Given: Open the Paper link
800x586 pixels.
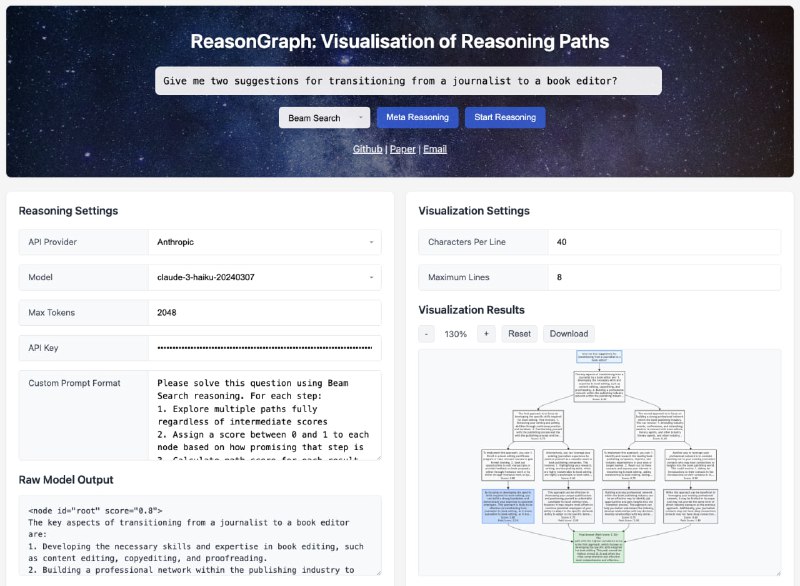Looking at the screenshot, I should pyautogui.click(x=407, y=148).
